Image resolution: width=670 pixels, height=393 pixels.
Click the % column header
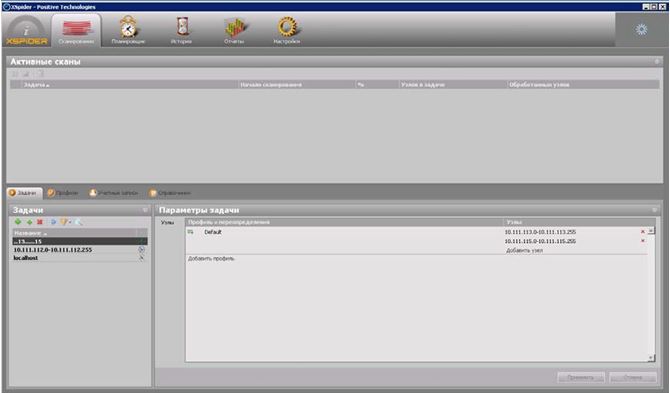click(x=376, y=85)
